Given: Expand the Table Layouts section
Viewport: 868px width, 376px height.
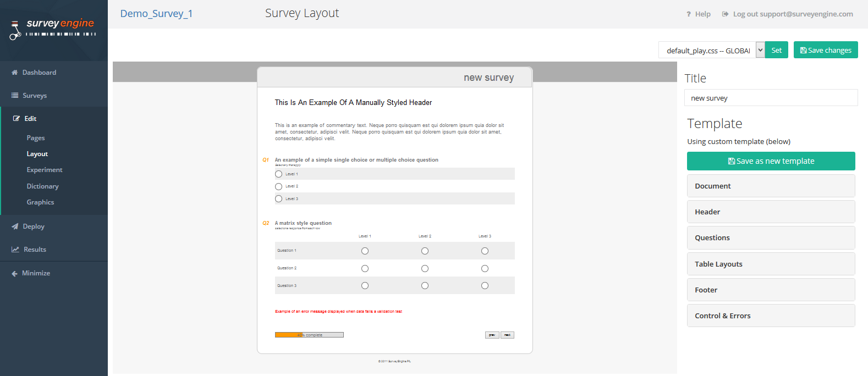Looking at the screenshot, I should pyautogui.click(x=771, y=264).
